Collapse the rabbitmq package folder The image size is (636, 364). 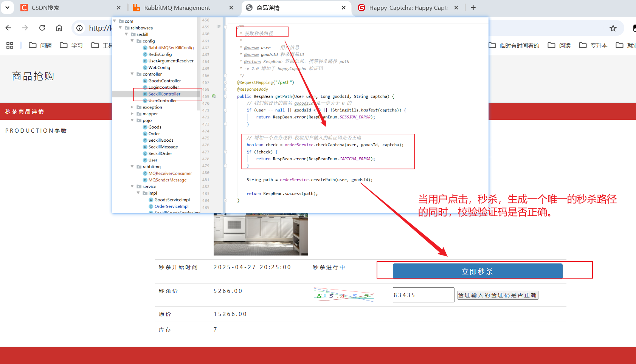132,167
